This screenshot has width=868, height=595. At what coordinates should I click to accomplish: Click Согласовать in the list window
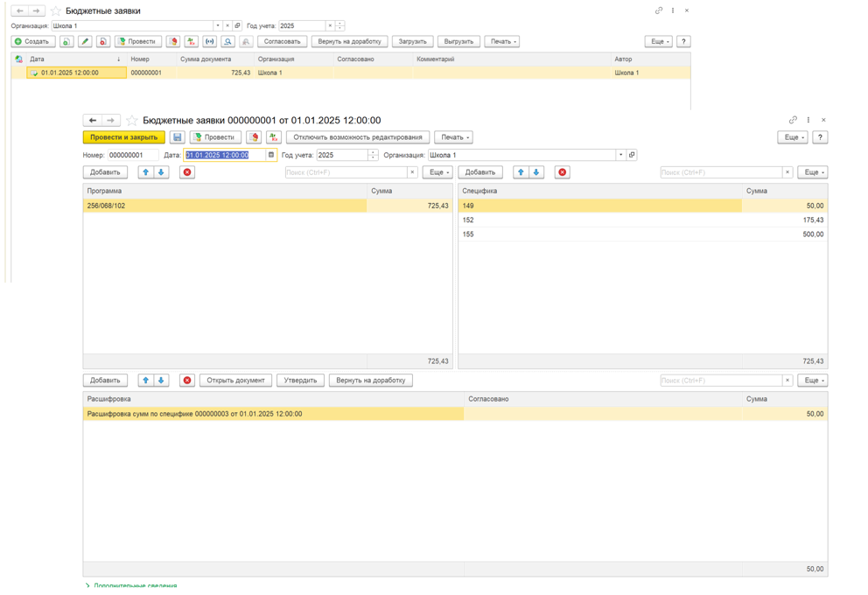(283, 41)
